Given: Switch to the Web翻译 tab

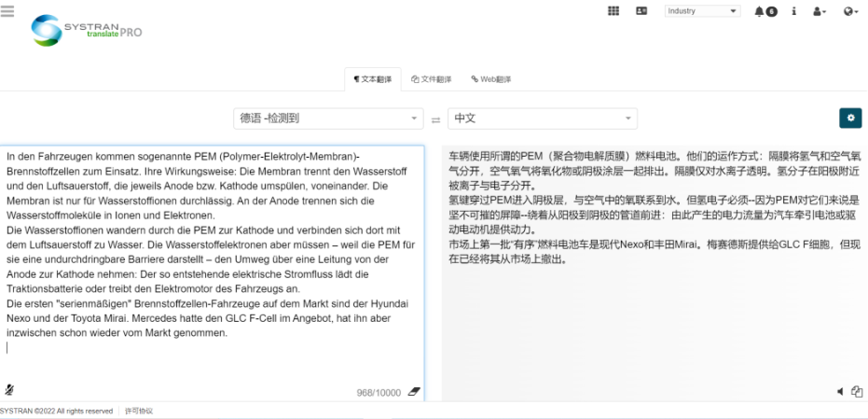Looking at the screenshot, I should (x=491, y=79).
